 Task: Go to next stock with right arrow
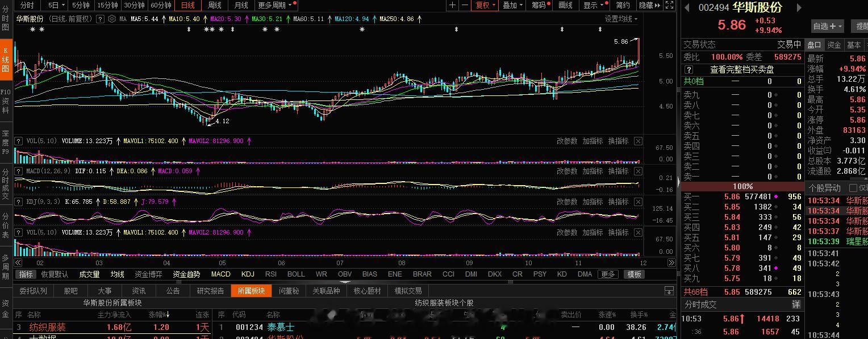pos(799,7)
